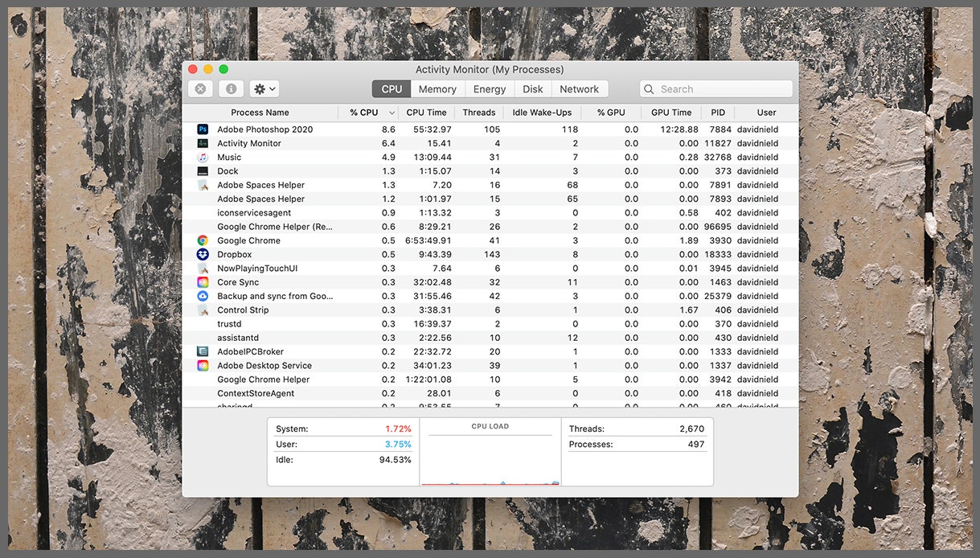This screenshot has height=558, width=980.
Task: Click CPU Time value 6:53:49.91
Action: [427, 240]
